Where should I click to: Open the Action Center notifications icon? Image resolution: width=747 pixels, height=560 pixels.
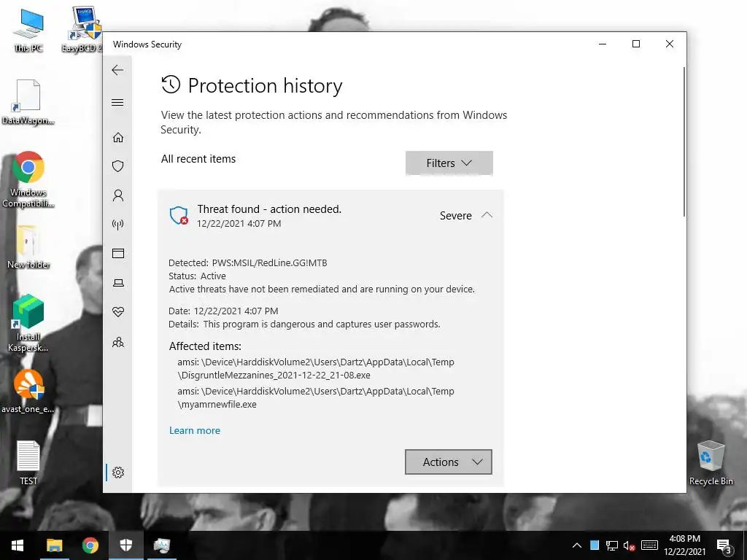coord(724,546)
